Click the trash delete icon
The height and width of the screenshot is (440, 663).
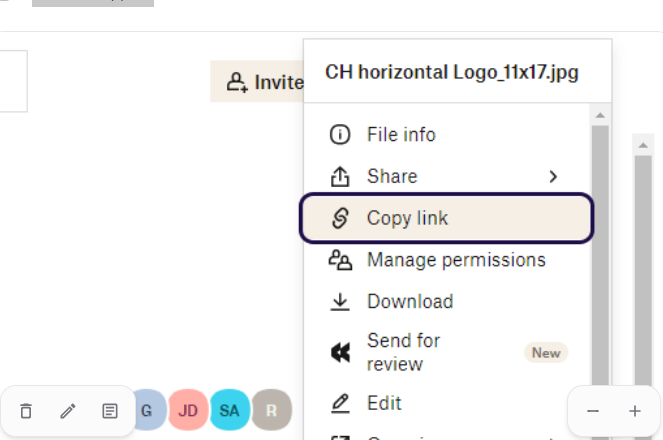pos(26,411)
